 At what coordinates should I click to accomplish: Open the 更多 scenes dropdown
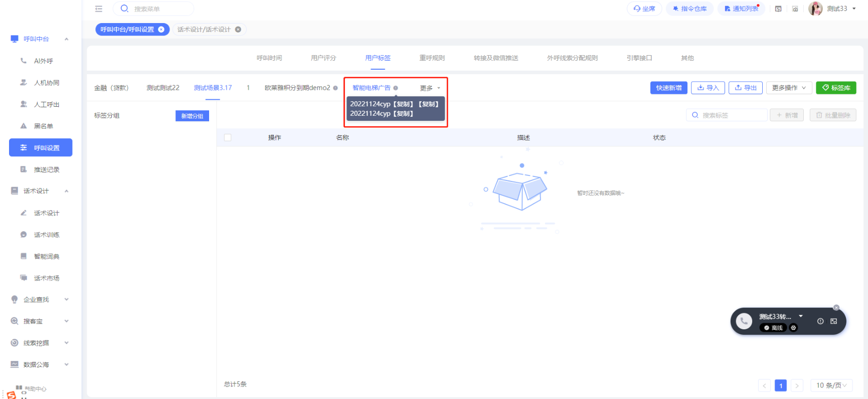(x=430, y=88)
